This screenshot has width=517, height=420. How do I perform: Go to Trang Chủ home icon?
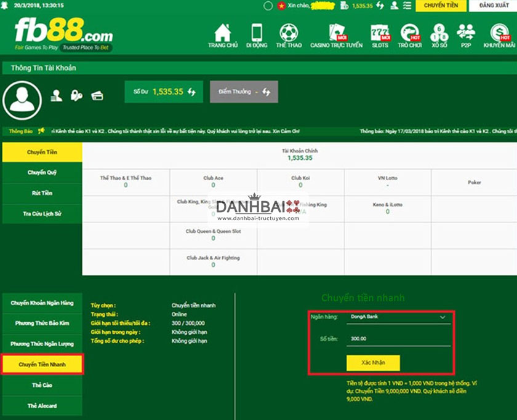pos(223,36)
